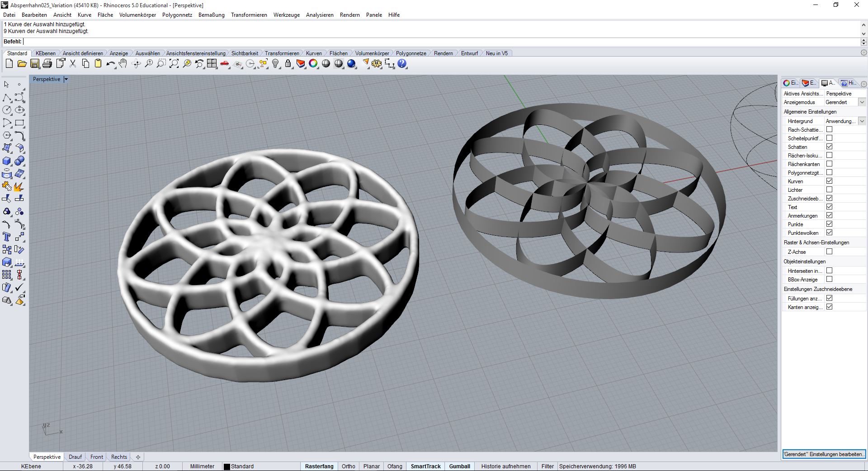Toggle Ortho in the status bar

(348, 466)
